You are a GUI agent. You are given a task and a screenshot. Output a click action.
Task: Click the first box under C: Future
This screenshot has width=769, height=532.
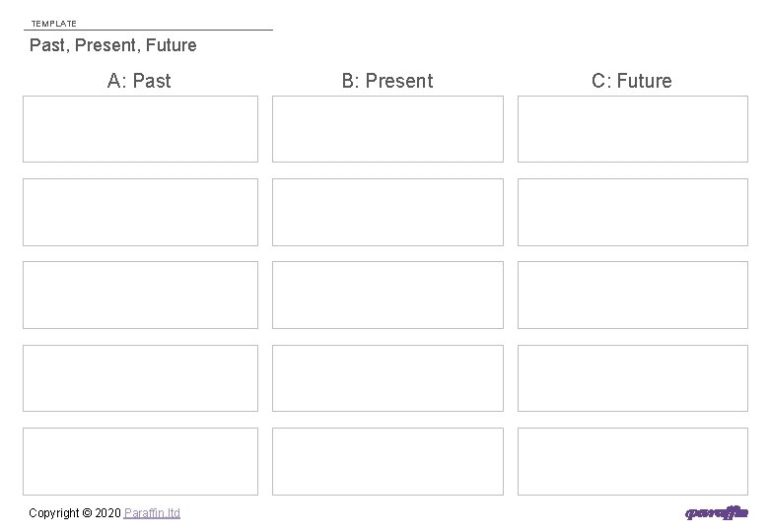(633, 129)
